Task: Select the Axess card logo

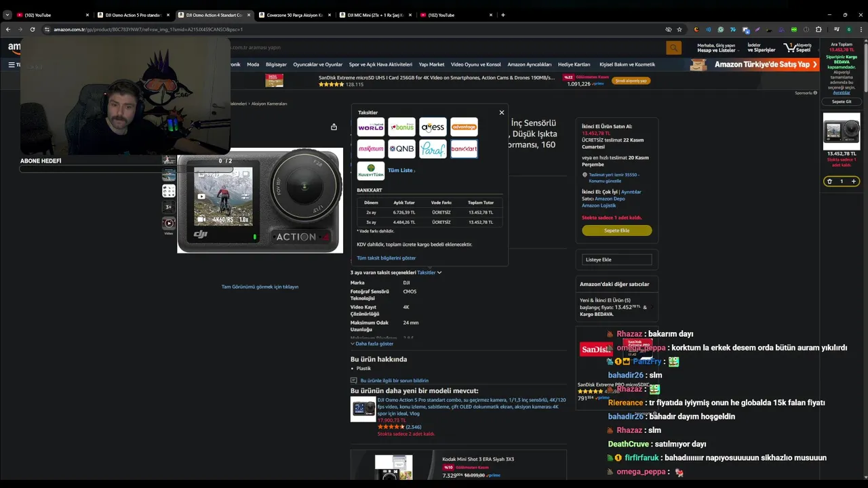Action: tap(433, 127)
